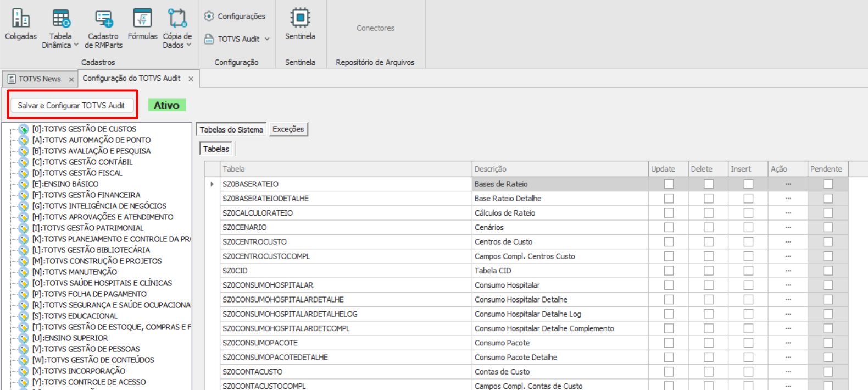The image size is (868, 390).
Task: Sort by the Tabela column header
Action: [346, 169]
